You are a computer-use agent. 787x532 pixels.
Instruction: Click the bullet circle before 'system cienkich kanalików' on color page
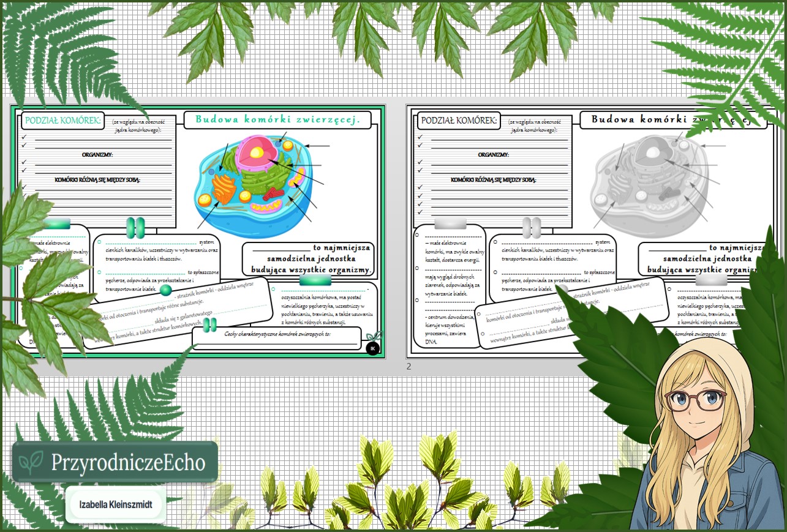99,242
